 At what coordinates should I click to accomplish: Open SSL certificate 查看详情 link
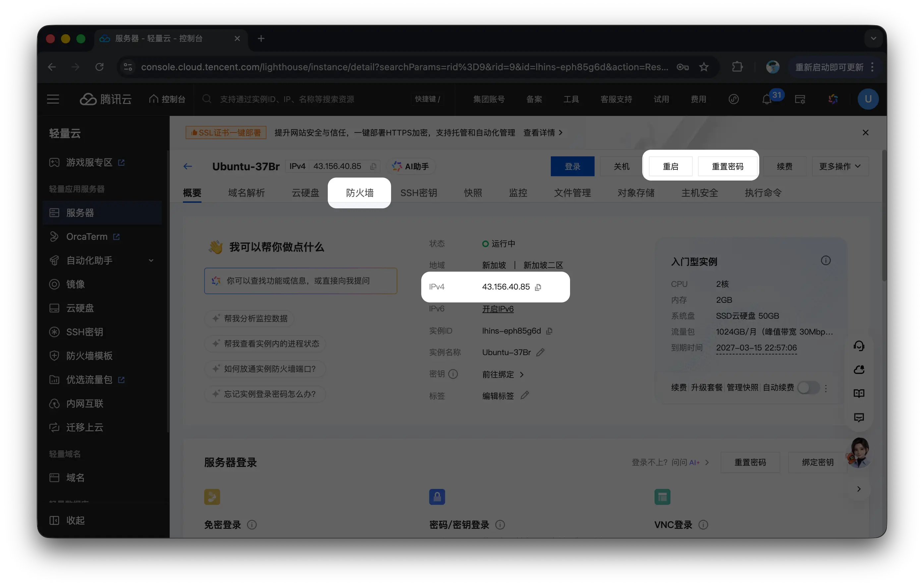click(543, 133)
